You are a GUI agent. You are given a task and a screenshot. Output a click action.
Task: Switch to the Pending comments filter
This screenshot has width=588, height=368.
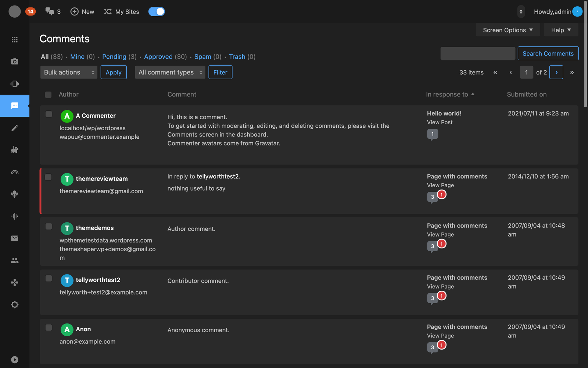click(x=114, y=57)
